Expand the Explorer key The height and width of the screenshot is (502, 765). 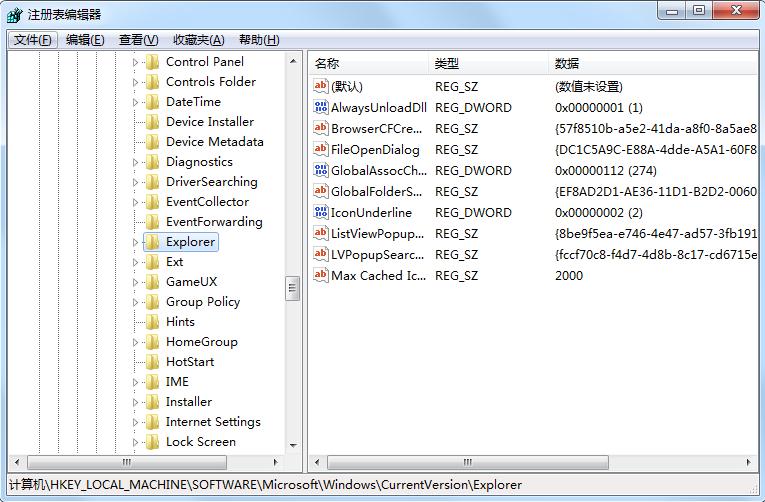135,242
